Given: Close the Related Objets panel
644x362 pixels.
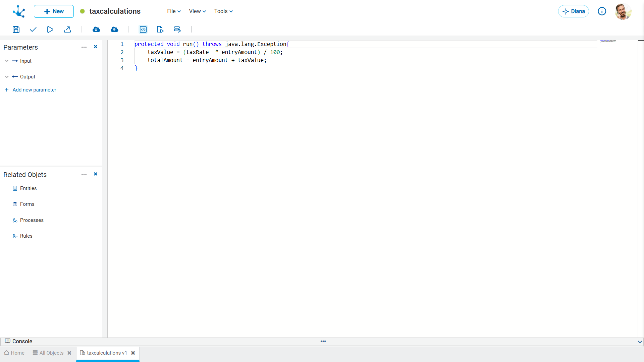Looking at the screenshot, I should pyautogui.click(x=96, y=174).
